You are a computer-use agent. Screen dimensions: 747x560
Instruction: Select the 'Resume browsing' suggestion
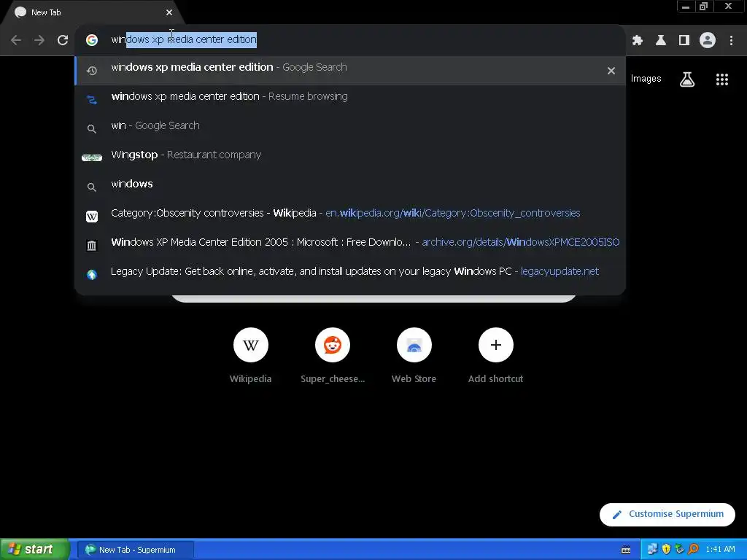pyautogui.click(x=350, y=99)
